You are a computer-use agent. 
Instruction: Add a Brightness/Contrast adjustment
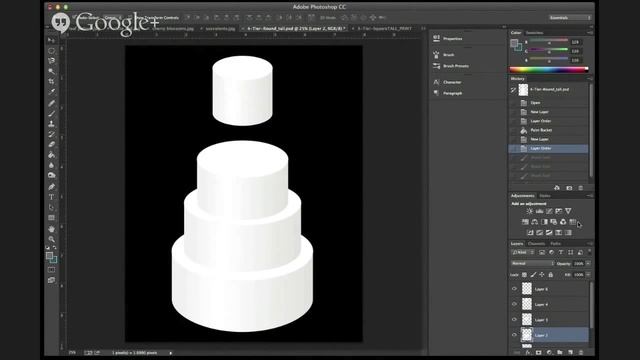(x=529, y=211)
